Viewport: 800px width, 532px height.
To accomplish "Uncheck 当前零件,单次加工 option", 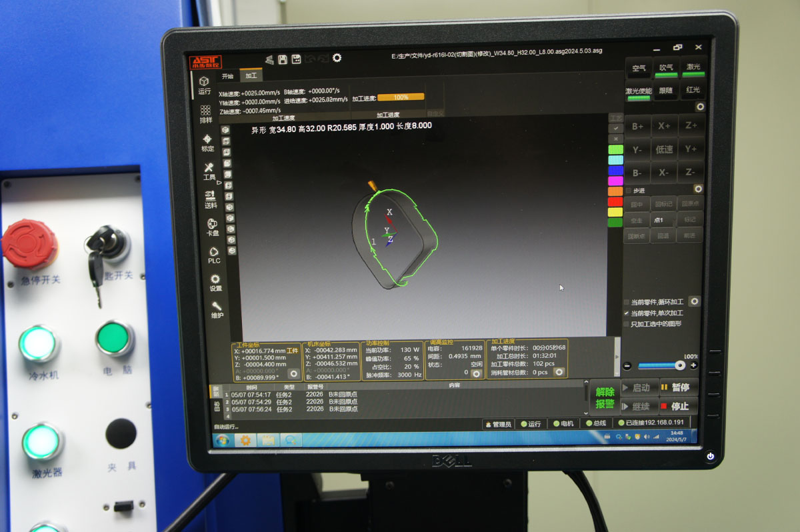I will (x=626, y=313).
